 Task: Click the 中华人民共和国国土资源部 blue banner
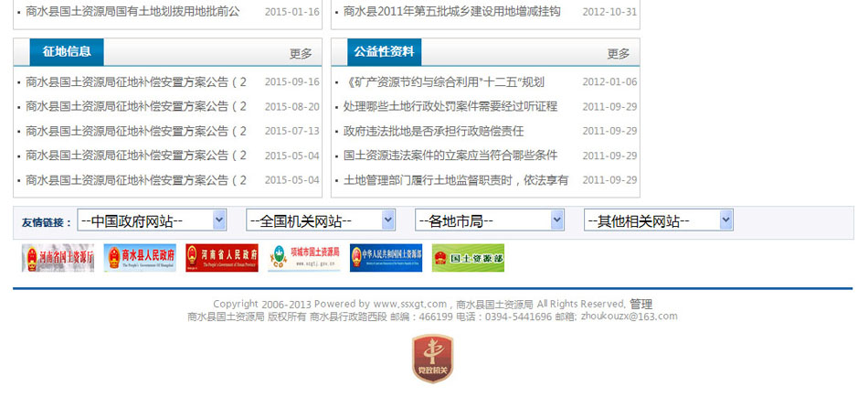[386, 258]
